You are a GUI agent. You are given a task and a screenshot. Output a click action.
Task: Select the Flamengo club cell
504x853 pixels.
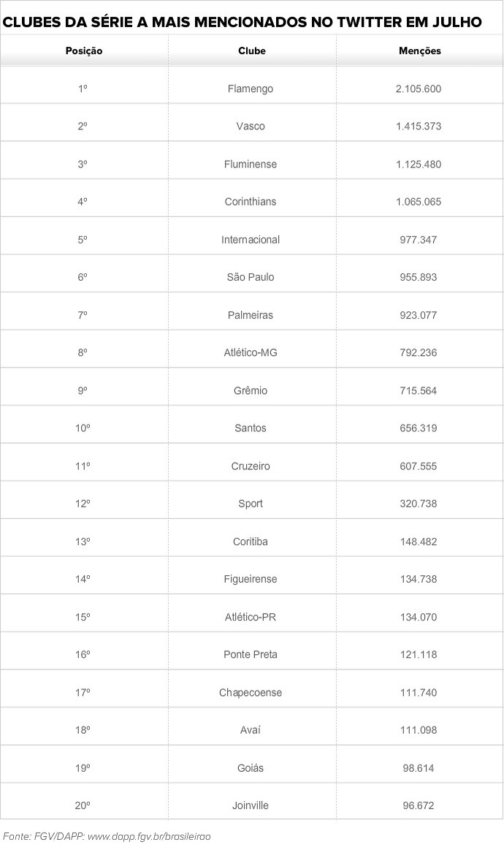coord(251,88)
